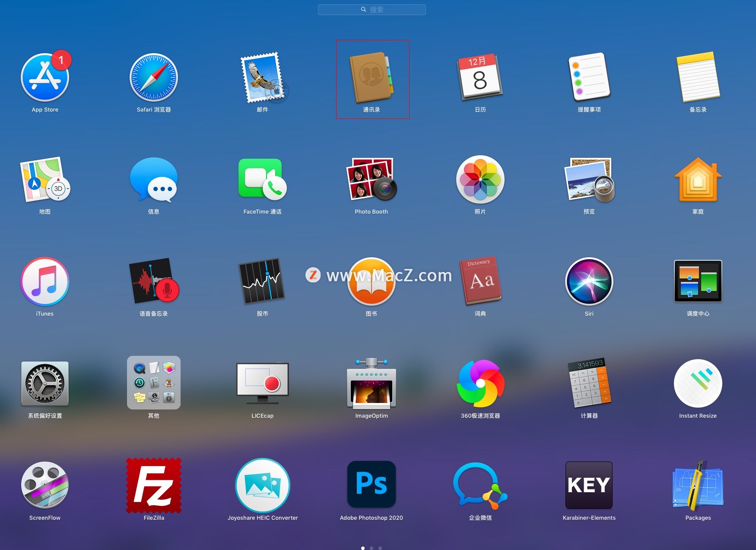Open 调度中心 Mission Control

[698, 281]
